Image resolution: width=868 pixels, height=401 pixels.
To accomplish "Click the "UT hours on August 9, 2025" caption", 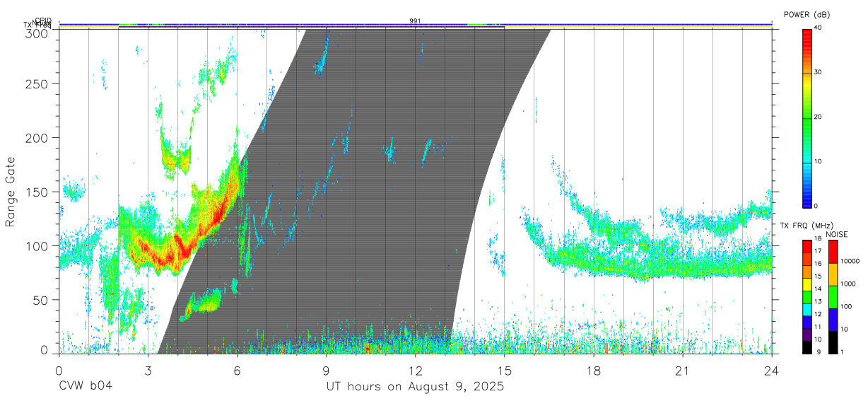I will pos(415,387).
